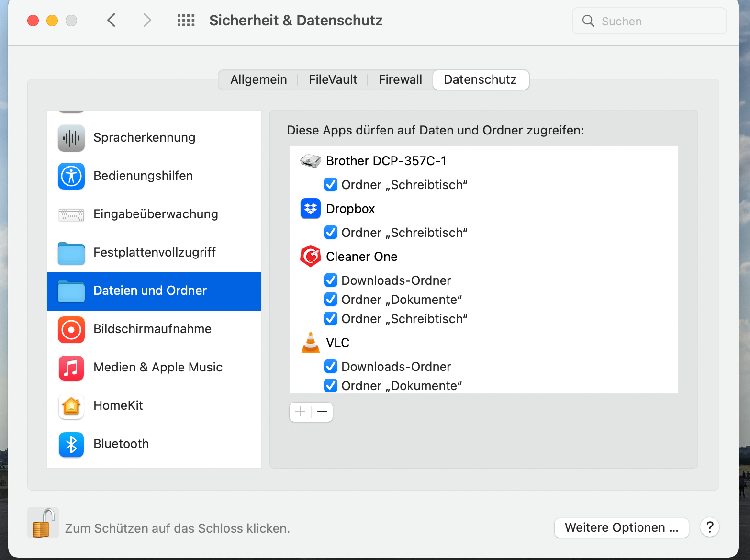
Task: Click the Eingabeüberwachung keyboard icon
Action: pos(71,214)
